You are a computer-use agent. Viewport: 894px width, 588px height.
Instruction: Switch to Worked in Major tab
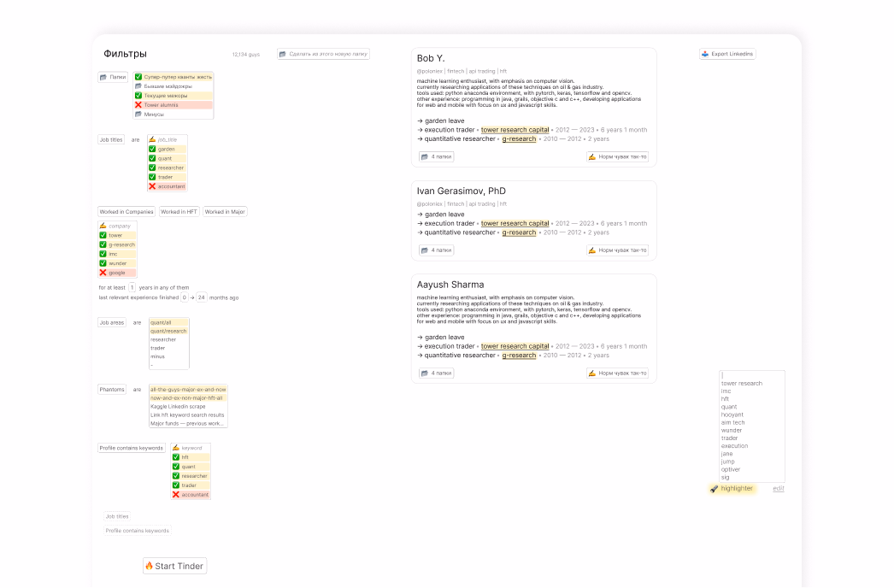click(225, 212)
